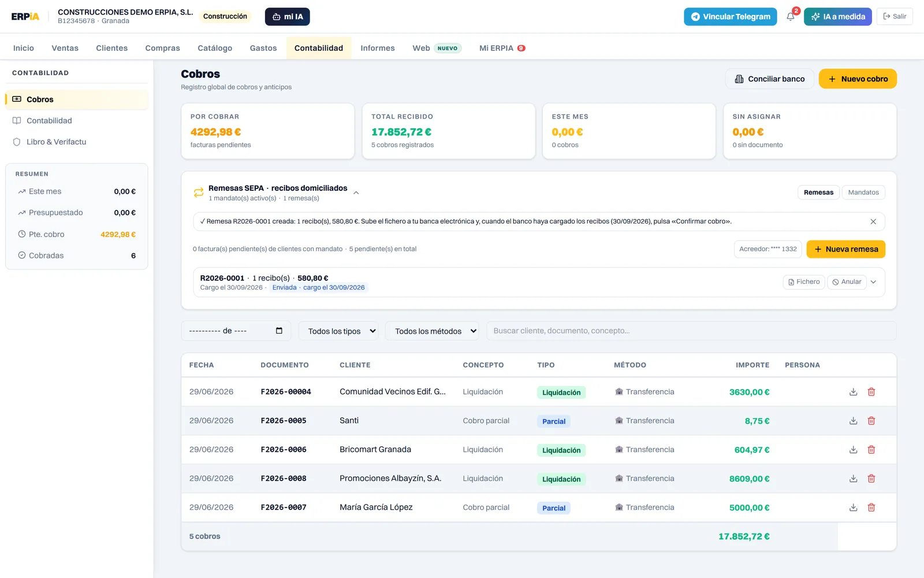The width and height of the screenshot is (924, 578).
Task: Open the Todos los métodos dropdown
Action: tap(432, 331)
